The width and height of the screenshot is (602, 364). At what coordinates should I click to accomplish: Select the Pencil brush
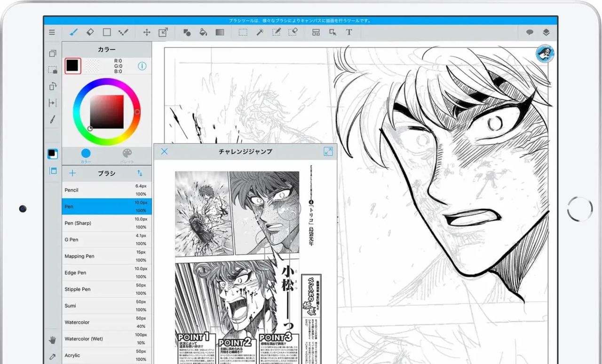107,190
